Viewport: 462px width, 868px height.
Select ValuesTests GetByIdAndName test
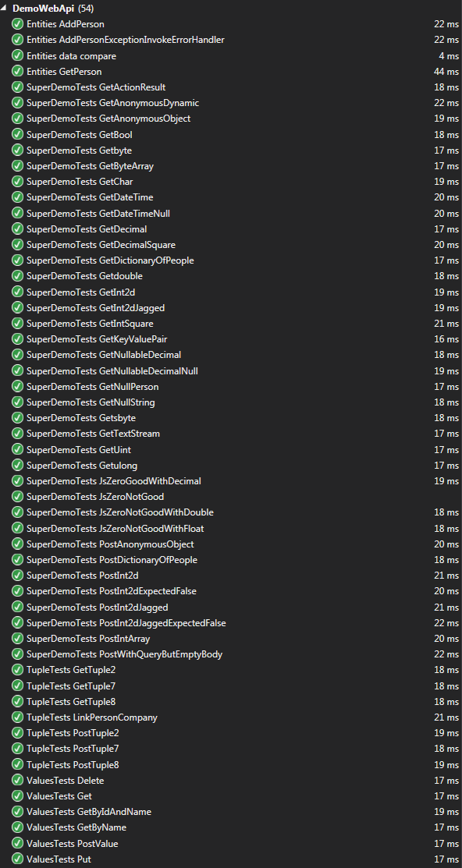tap(231, 812)
